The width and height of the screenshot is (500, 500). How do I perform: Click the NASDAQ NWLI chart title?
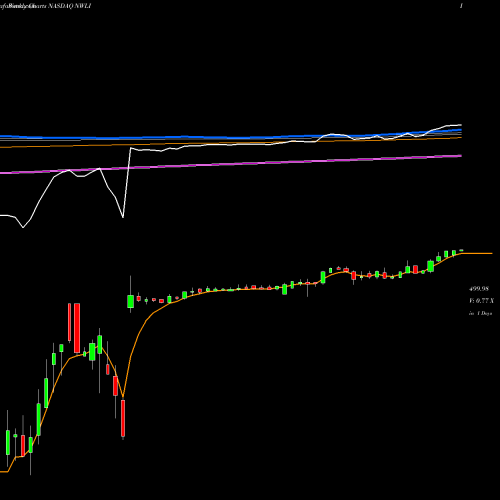(x=69, y=6)
